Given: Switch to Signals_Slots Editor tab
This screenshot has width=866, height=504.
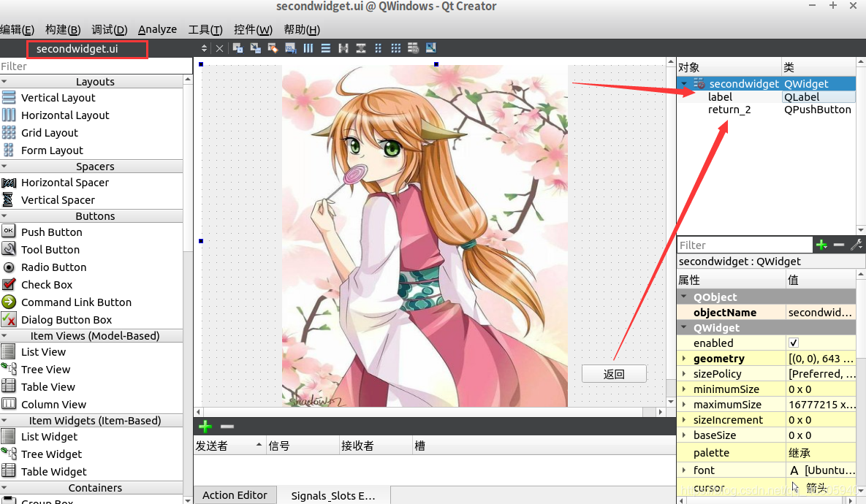Looking at the screenshot, I should click(x=333, y=496).
